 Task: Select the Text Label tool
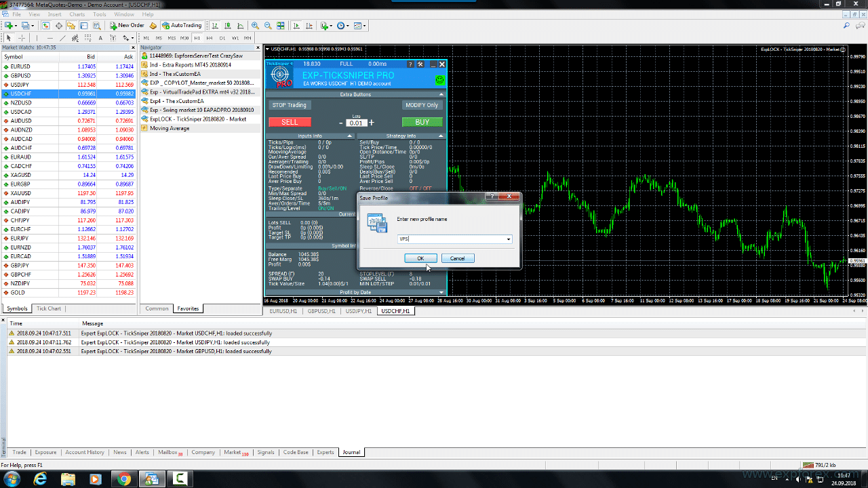point(113,38)
